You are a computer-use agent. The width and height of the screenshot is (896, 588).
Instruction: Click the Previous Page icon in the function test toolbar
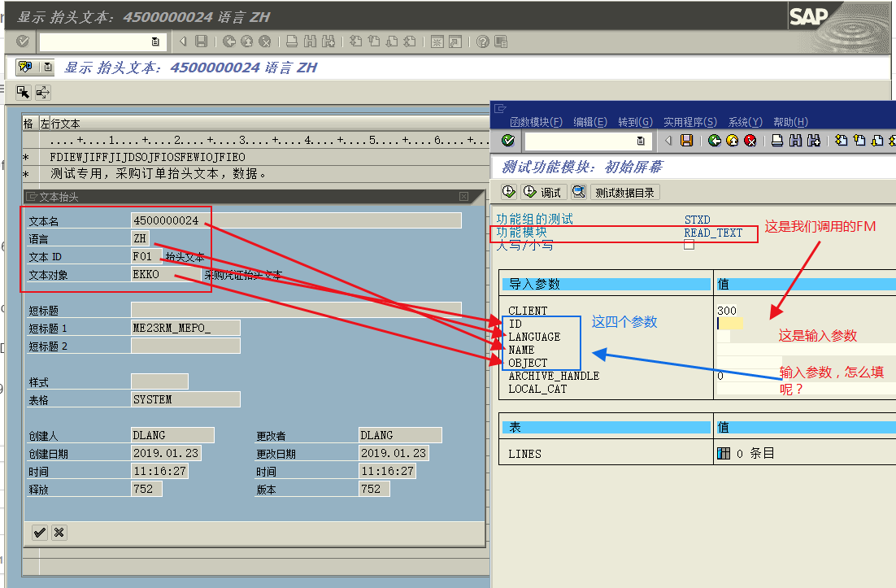click(x=859, y=141)
